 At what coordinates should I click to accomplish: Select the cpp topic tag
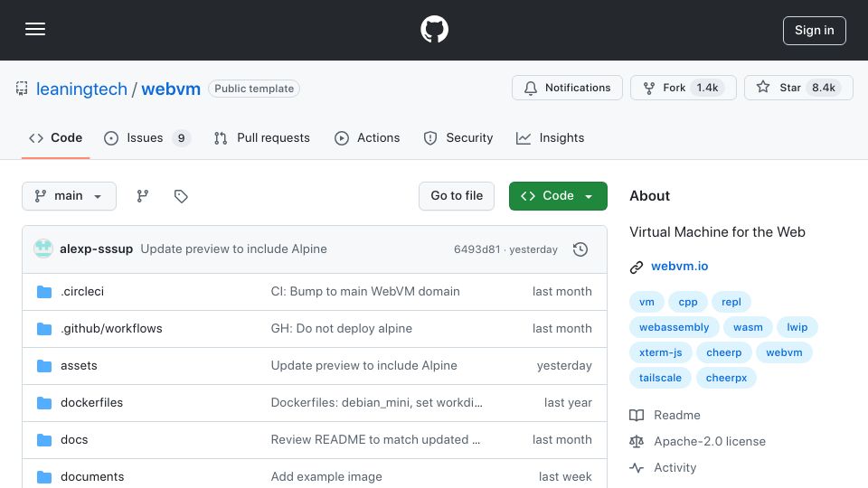pos(688,302)
